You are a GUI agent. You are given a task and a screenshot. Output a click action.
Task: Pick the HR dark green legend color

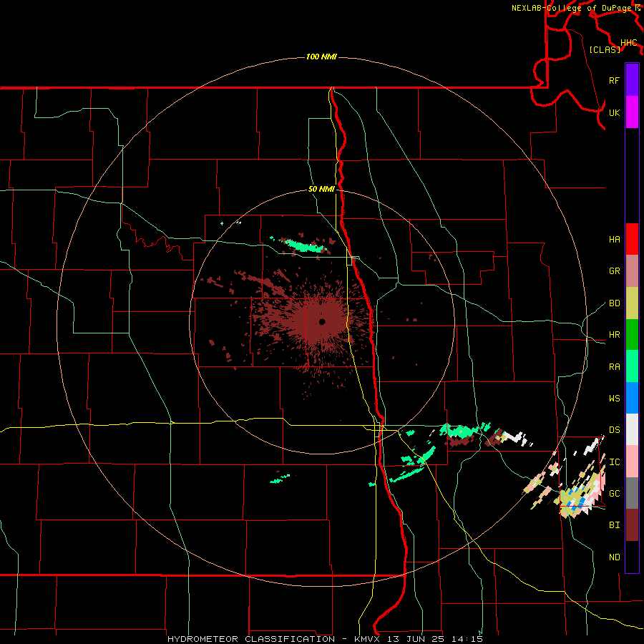point(632,335)
